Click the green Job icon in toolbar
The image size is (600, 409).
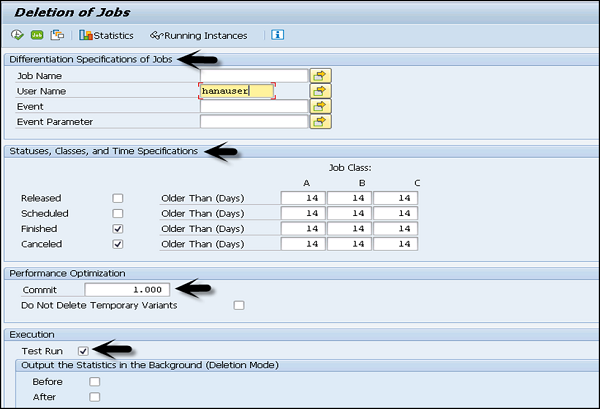pyautogui.click(x=37, y=35)
